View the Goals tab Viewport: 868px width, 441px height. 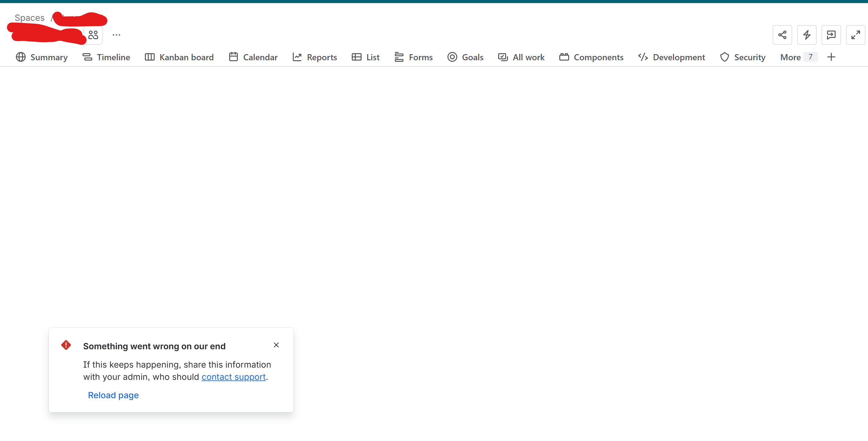465,57
